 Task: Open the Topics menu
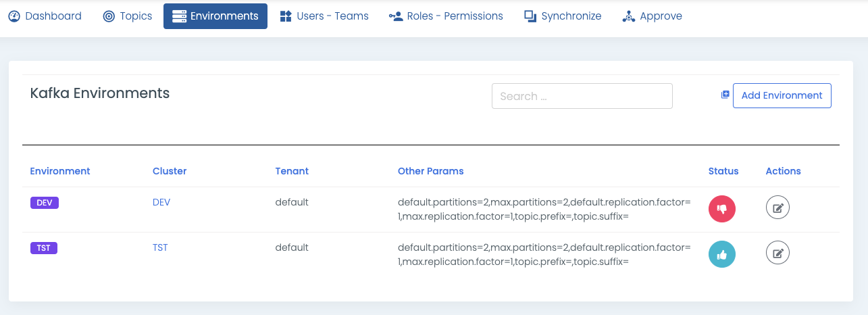pos(128,16)
